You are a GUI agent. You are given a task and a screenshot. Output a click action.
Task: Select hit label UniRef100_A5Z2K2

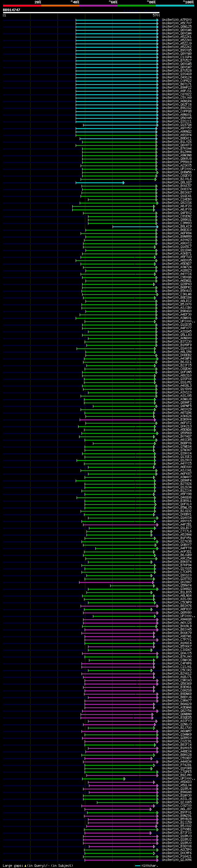point(177,47)
